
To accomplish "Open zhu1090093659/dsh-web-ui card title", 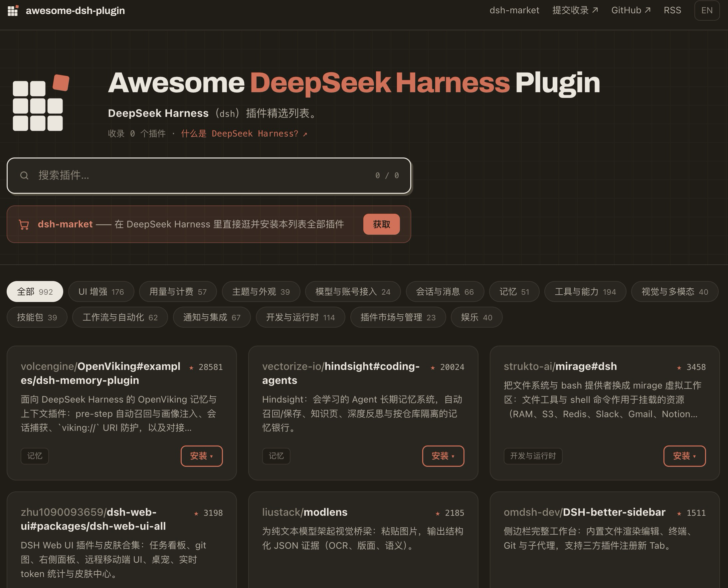I will [x=93, y=519].
